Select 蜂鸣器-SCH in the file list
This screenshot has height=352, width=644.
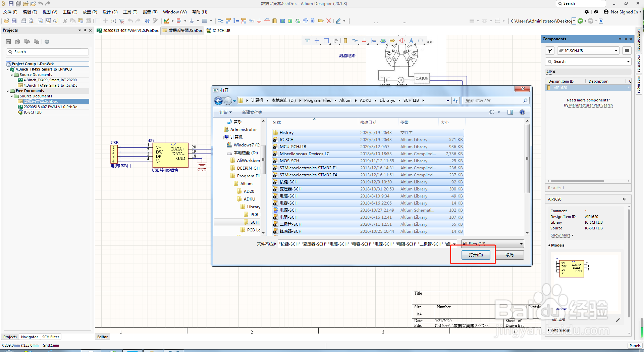pos(368,231)
